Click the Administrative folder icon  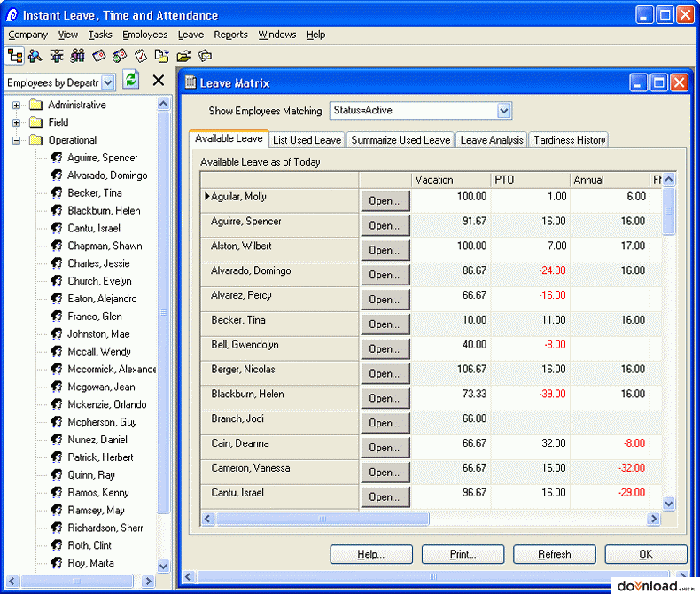tap(35, 105)
